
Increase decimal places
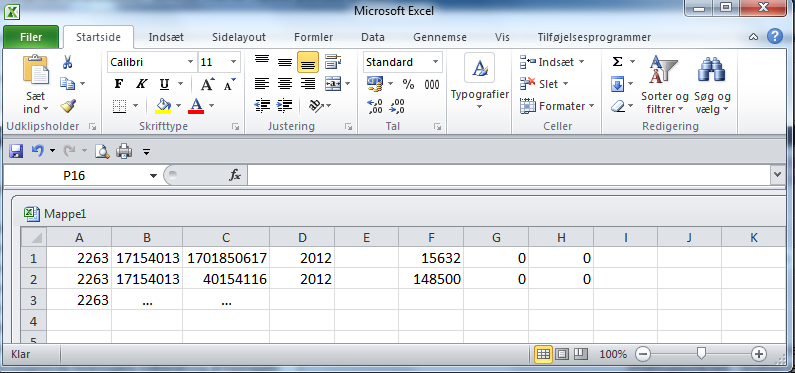(x=375, y=106)
